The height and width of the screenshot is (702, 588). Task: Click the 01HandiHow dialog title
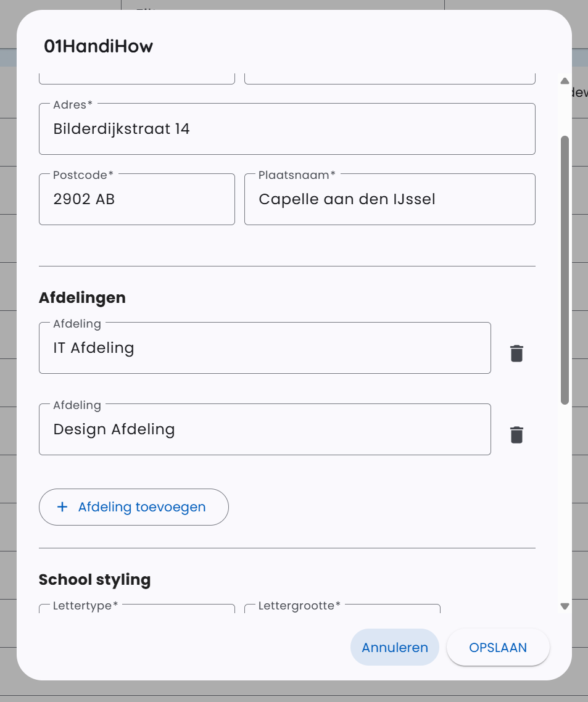(x=99, y=46)
